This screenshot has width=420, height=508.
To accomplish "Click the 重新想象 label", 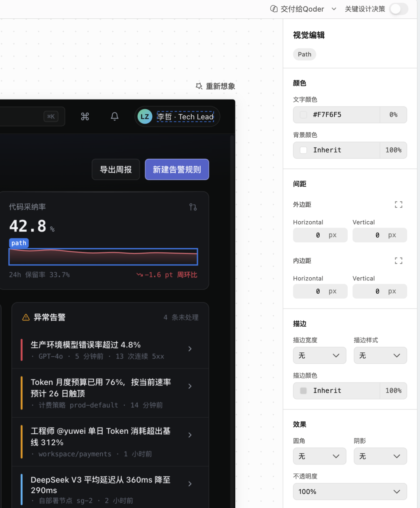I will [220, 86].
